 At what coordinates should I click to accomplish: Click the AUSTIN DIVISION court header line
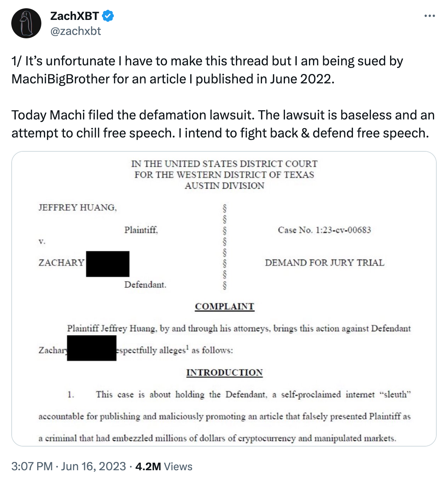(224, 186)
